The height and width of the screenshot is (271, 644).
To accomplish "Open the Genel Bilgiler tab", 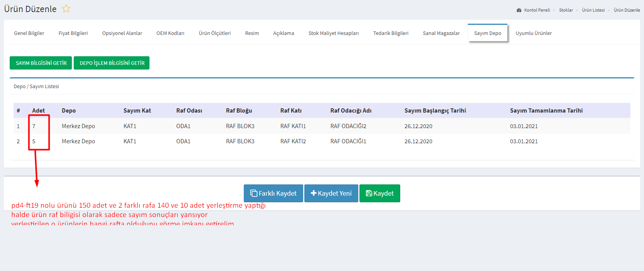I will 29,33.
